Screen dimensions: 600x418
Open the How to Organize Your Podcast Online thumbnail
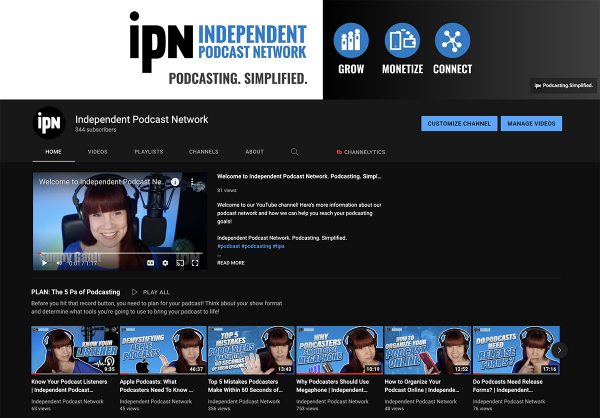(x=427, y=350)
